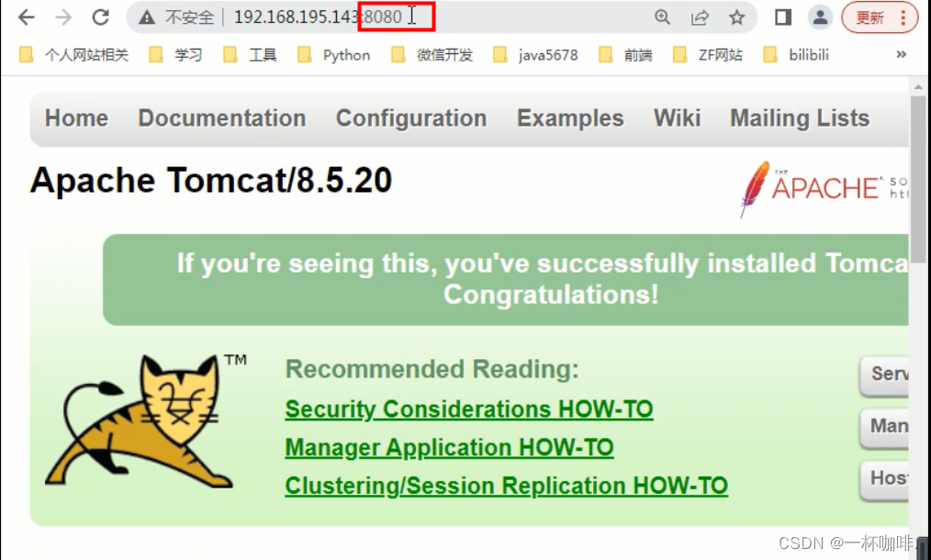The width and height of the screenshot is (931, 560).
Task: Open the 学习 bookmark folder
Action: (x=175, y=55)
